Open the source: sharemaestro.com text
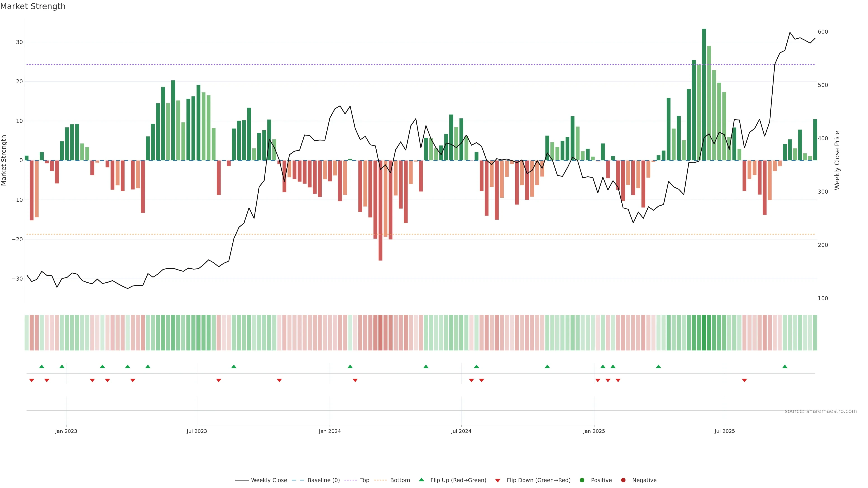Viewport: 868px width, 488px height. [x=821, y=411]
